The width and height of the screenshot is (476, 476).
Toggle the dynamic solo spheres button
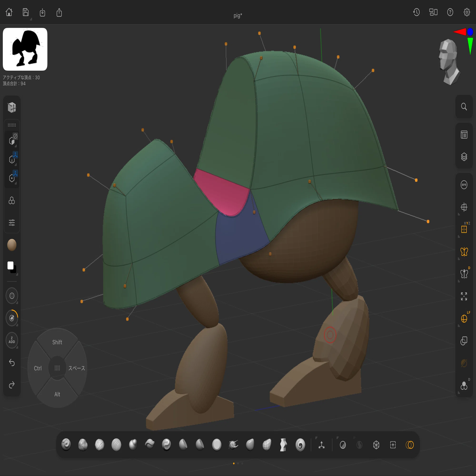coord(464,386)
